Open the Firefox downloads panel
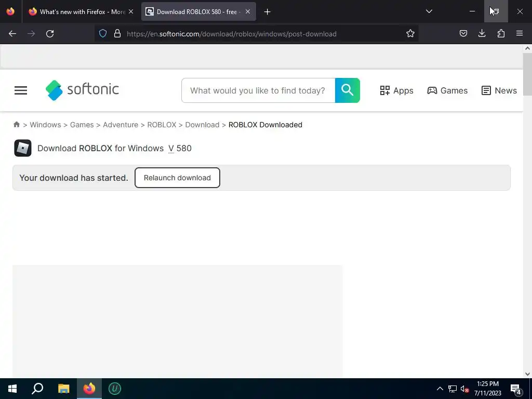This screenshot has width=532, height=399. pos(482,34)
